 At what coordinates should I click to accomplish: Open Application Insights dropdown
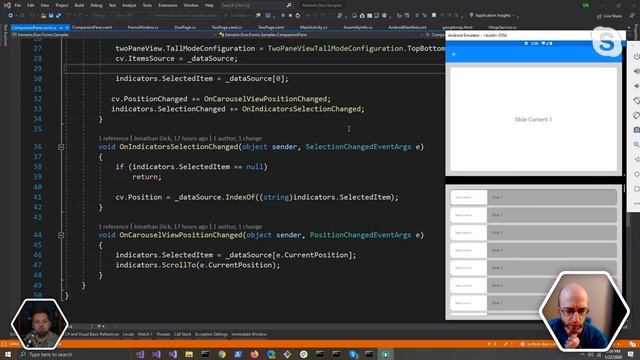493,16
